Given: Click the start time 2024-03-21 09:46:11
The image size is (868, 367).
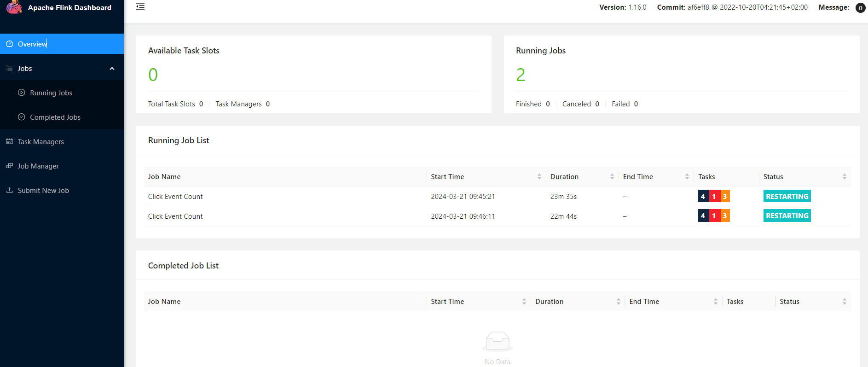Looking at the screenshot, I should coord(463,216).
